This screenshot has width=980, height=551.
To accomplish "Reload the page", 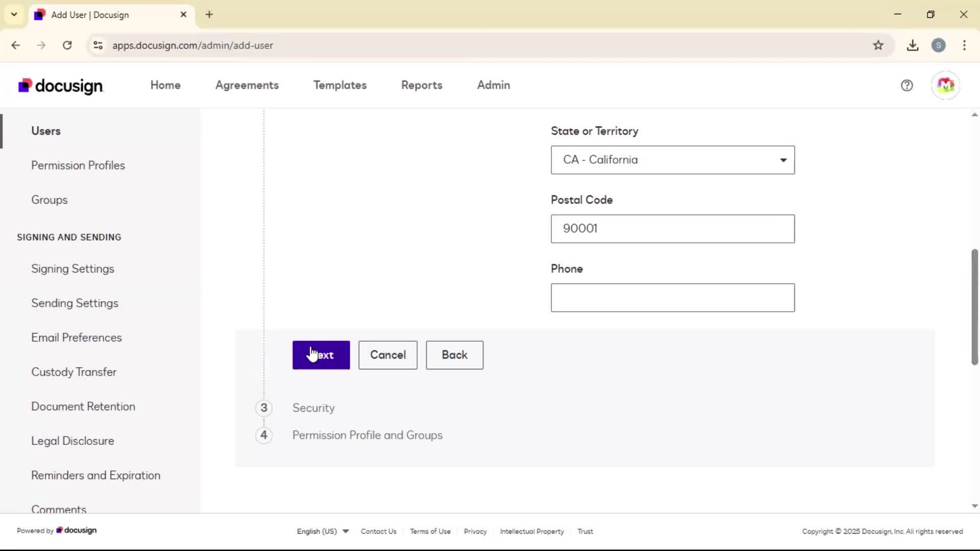I will tap(67, 45).
